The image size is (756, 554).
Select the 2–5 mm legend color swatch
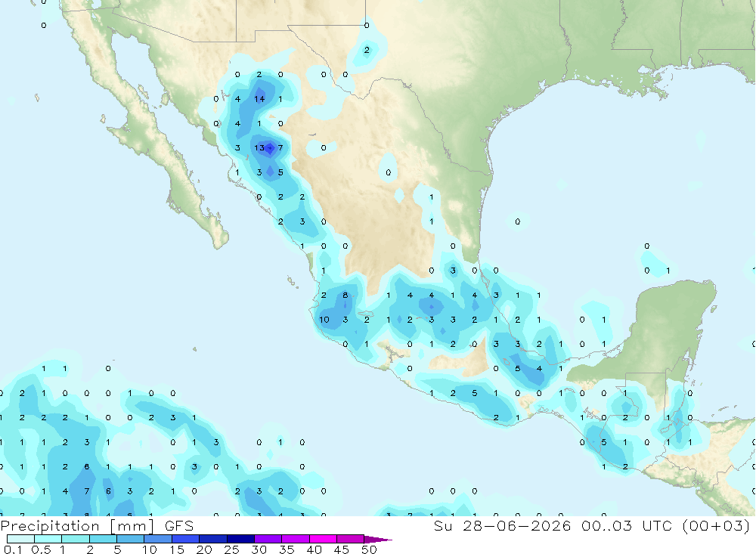coord(103,539)
